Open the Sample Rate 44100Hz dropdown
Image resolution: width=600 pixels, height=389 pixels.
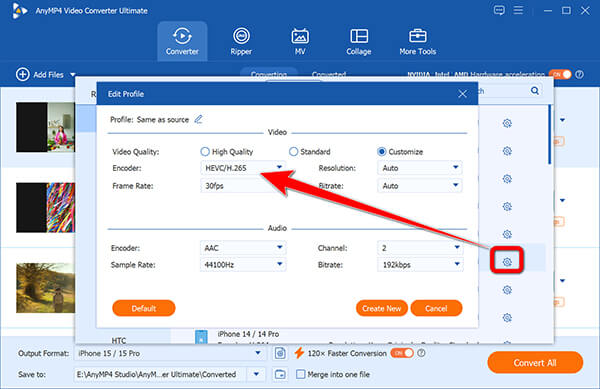click(x=243, y=265)
